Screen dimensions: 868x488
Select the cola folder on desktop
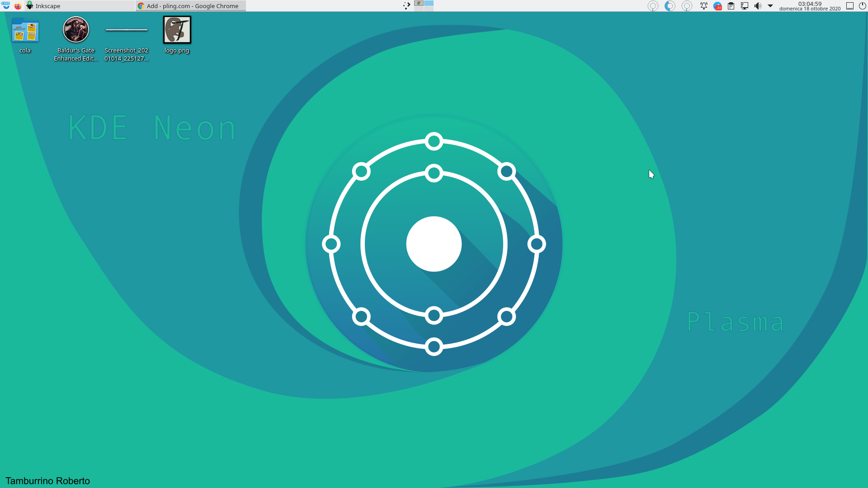(x=25, y=35)
